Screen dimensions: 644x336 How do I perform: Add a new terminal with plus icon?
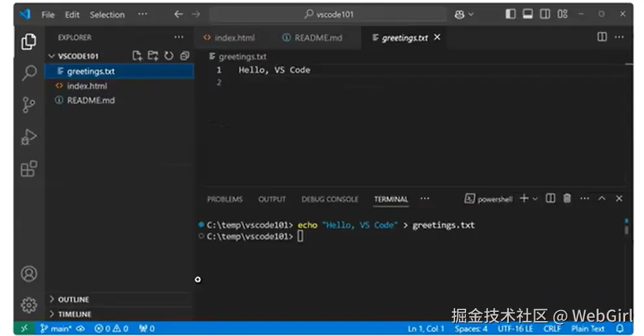coord(524,198)
